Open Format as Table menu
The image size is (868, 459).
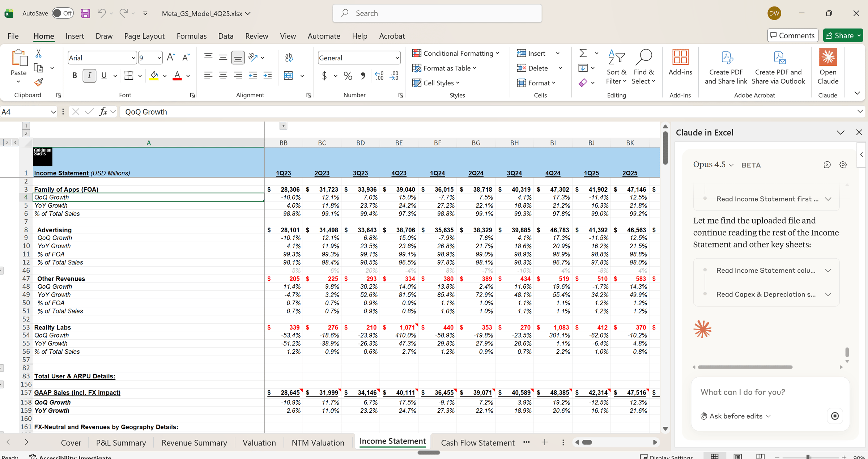(x=444, y=68)
